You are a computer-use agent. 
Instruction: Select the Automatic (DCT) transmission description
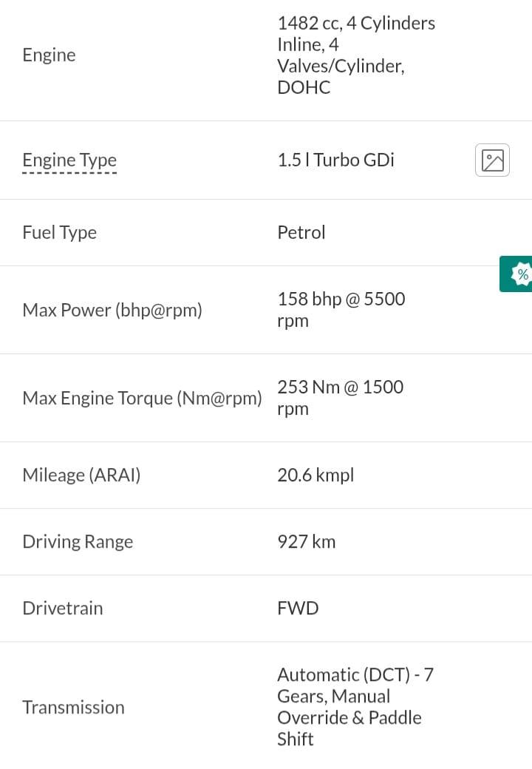(355, 707)
